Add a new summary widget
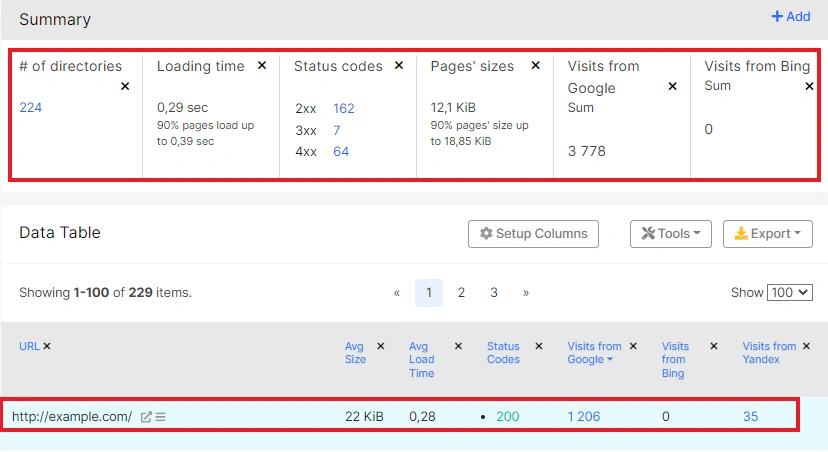This screenshot has width=828, height=452. coord(790,17)
